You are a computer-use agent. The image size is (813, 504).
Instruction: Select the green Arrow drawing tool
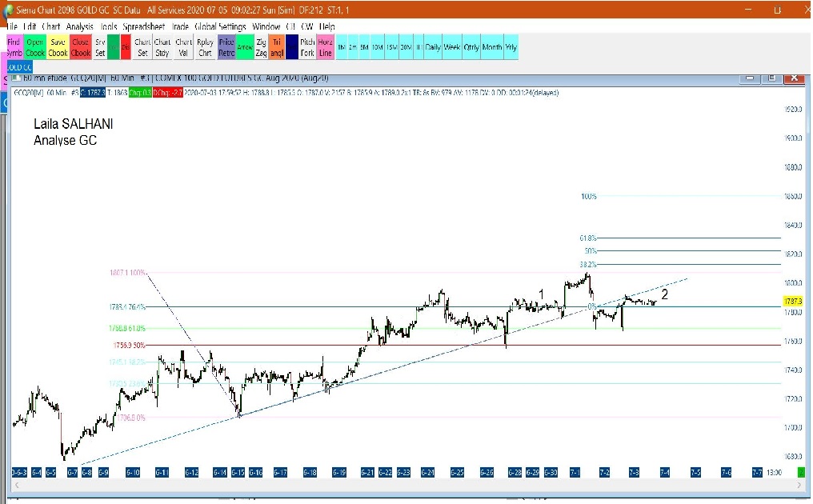point(245,47)
